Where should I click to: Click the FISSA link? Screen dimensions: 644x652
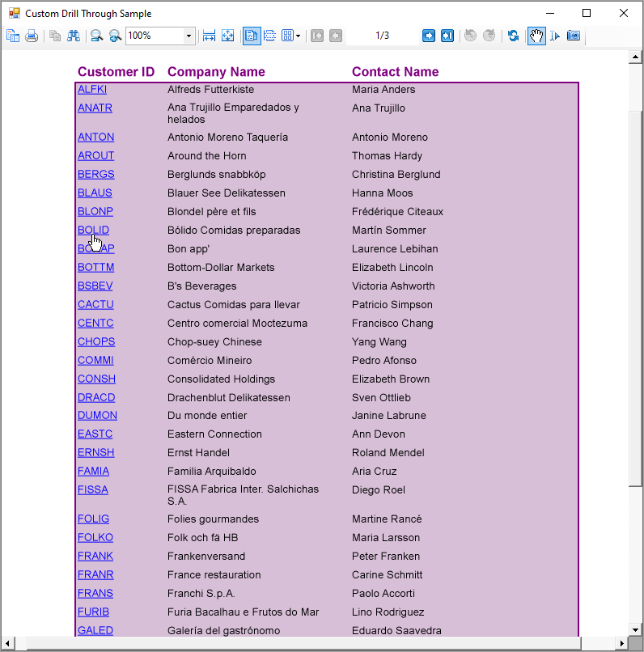click(x=93, y=490)
